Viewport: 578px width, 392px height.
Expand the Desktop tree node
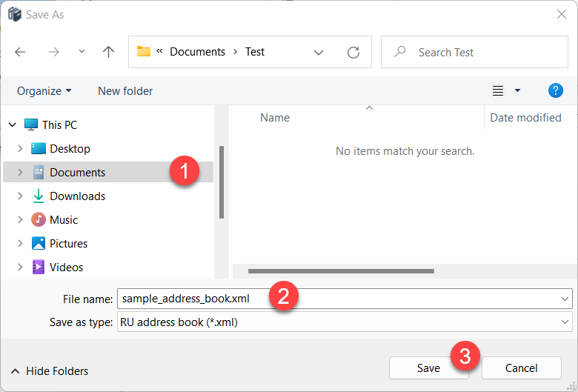(x=20, y=149)
